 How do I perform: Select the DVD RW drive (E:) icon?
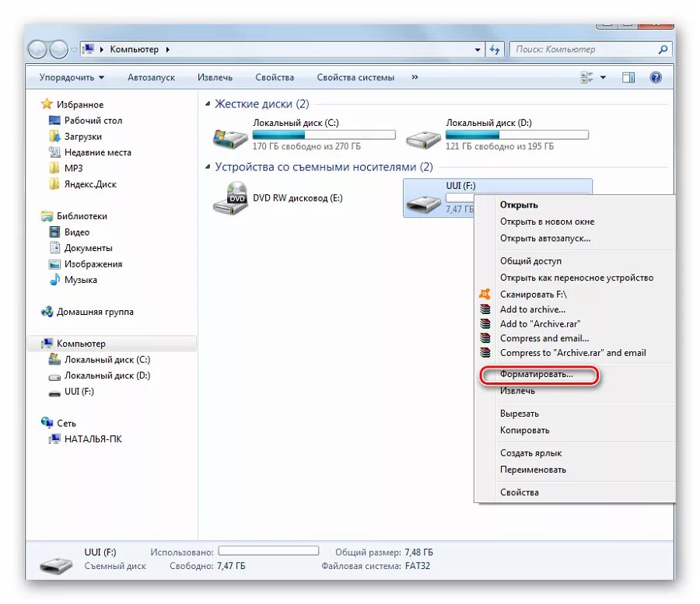click(x=230, y=198)
